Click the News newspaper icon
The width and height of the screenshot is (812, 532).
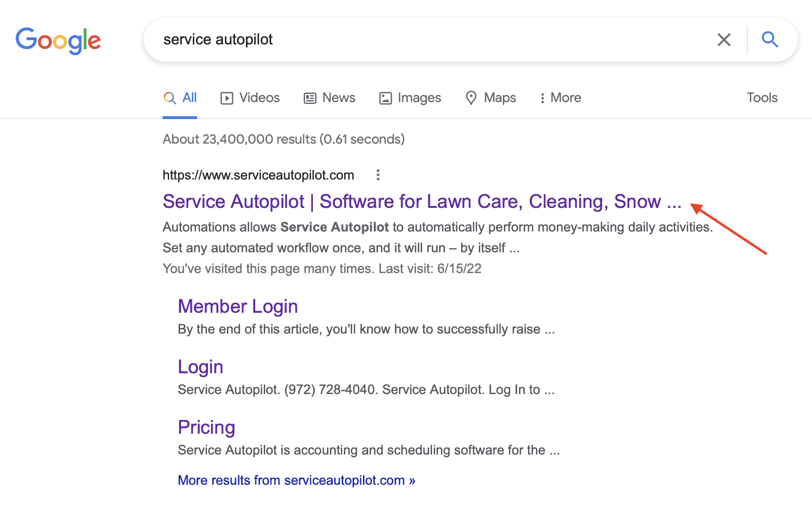(x=310, y=98)
